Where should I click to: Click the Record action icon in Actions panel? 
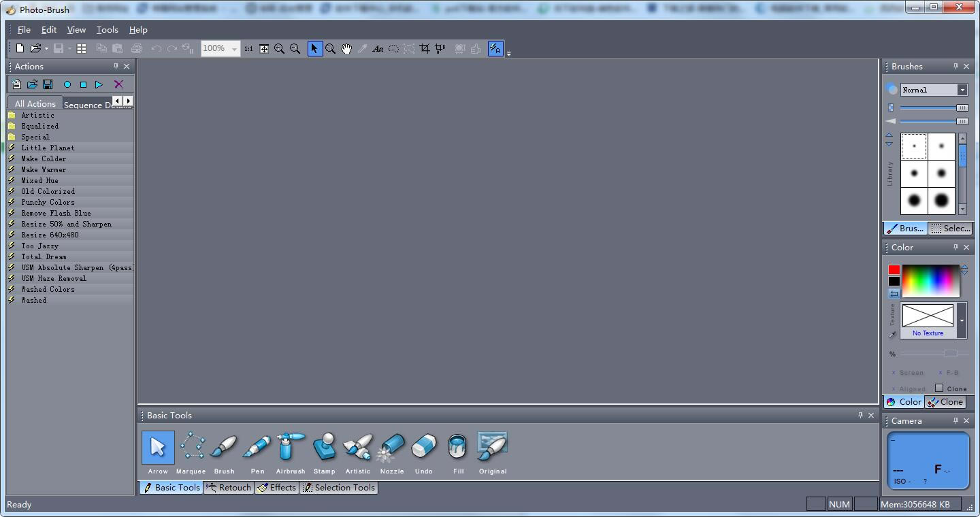click(x=67, y=84)
